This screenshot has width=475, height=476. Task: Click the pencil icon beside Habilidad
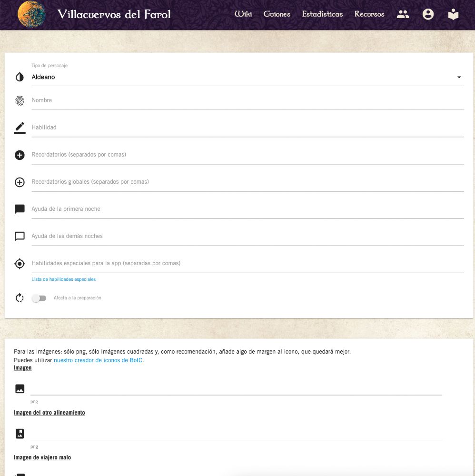pyautogui.click(x=20, y=128)
